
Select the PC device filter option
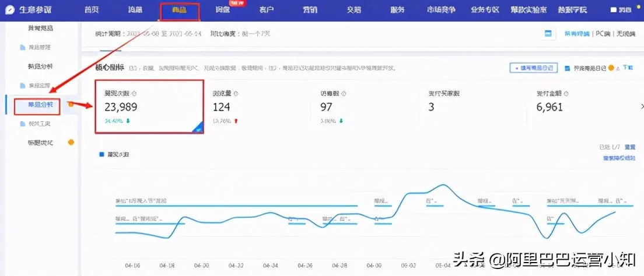click(603, 34)
